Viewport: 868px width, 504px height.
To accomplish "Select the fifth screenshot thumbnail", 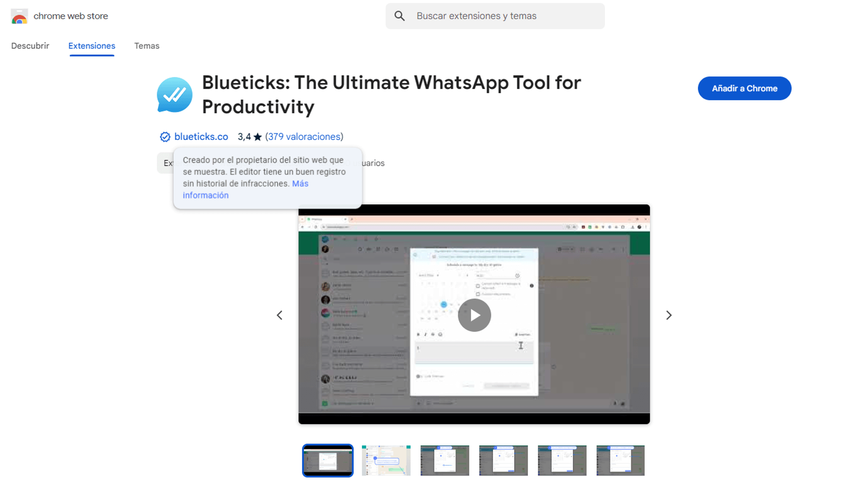I will (x=562, y=460).
